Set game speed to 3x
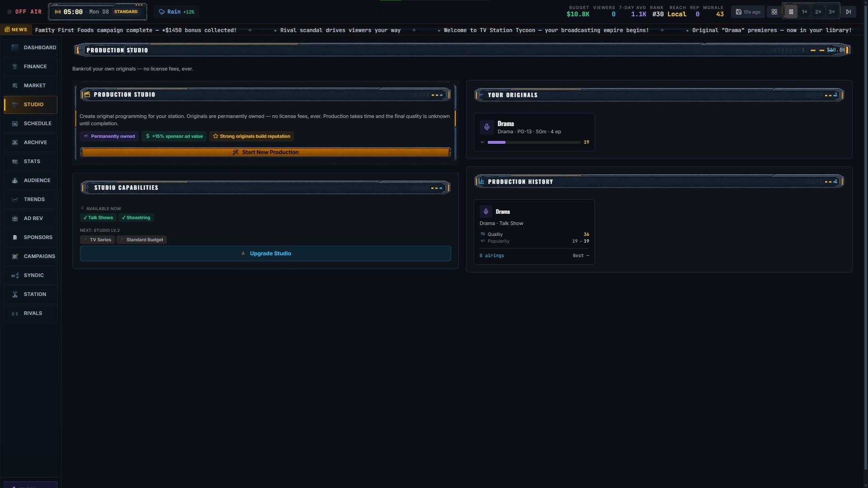This screenshot has height=488, width=868. pos(831,12)
